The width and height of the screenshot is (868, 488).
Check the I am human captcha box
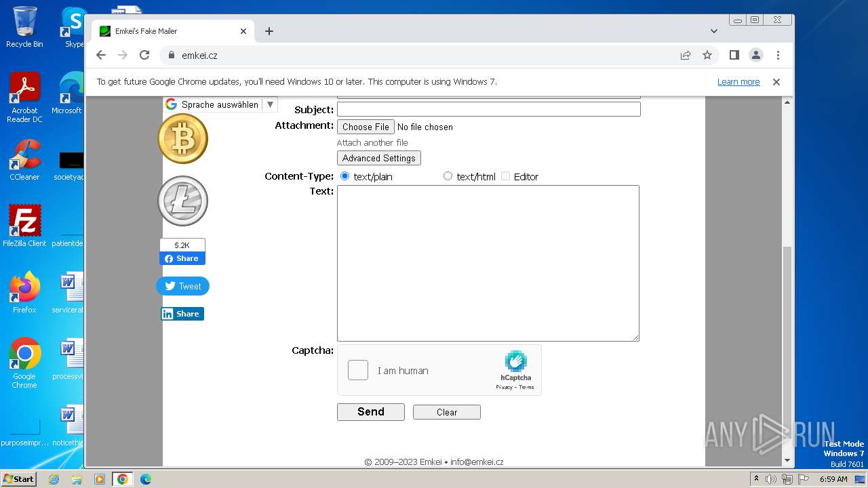tap(358, 370)
